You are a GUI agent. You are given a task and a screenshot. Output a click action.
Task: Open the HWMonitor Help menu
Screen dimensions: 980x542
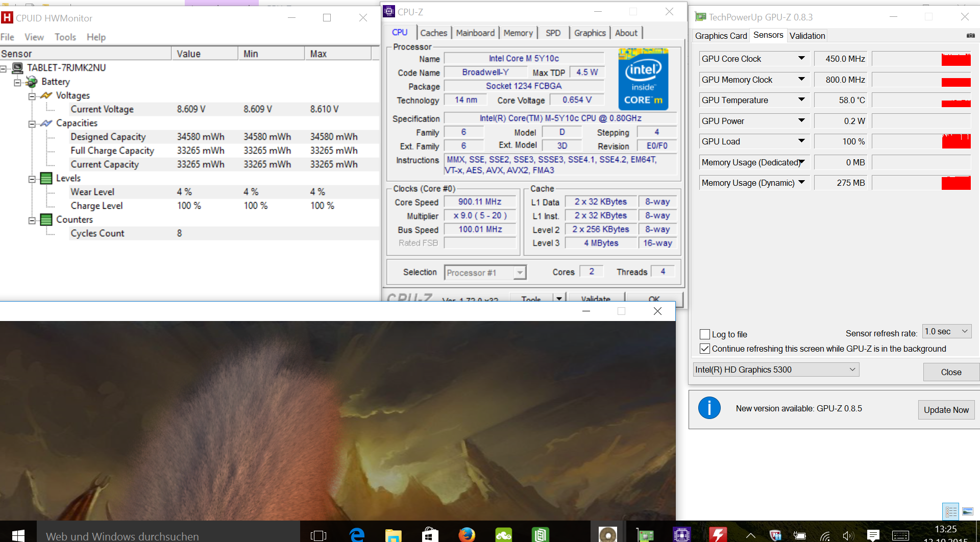click(x=96, y=37)
